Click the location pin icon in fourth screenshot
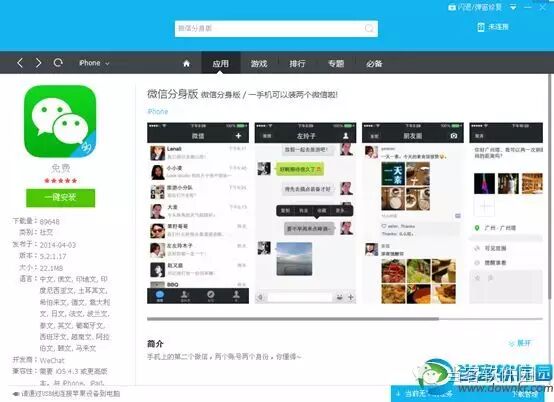This screenshot has width=554, height=402. [477, 228]
